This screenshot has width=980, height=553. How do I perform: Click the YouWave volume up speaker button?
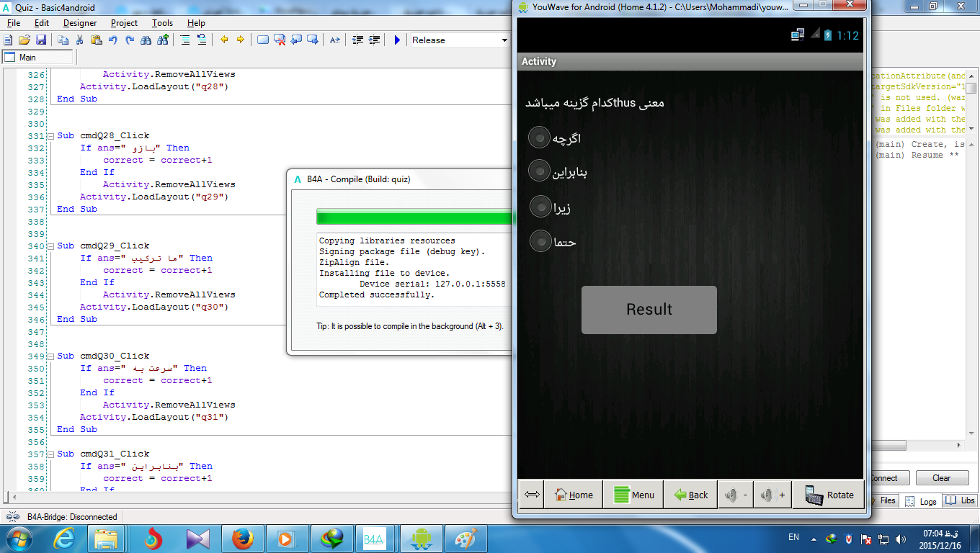point(773,495)
